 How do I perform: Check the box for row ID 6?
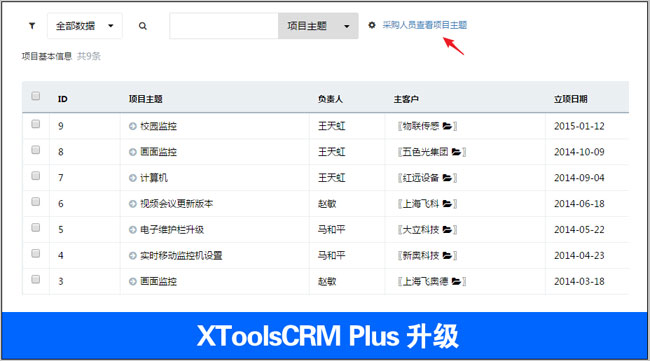(x=36, y=201)
